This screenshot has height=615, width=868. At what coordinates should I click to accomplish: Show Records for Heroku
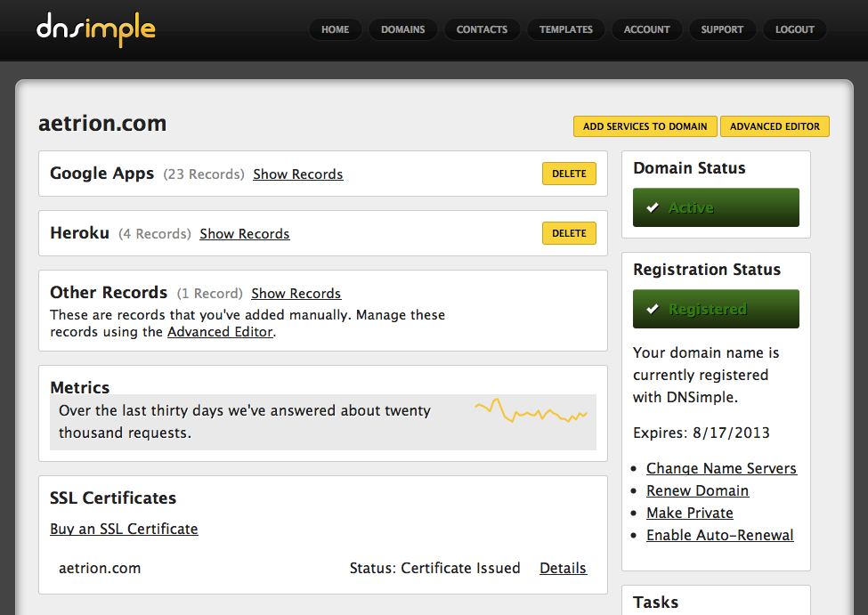click(244, 234)
